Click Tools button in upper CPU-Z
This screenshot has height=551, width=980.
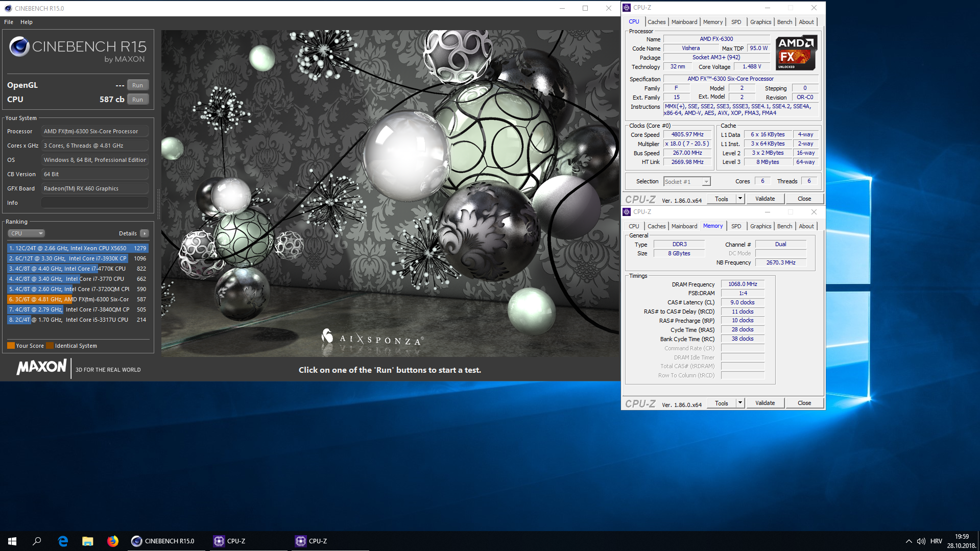pyautogui.click(x=722, y=199)
